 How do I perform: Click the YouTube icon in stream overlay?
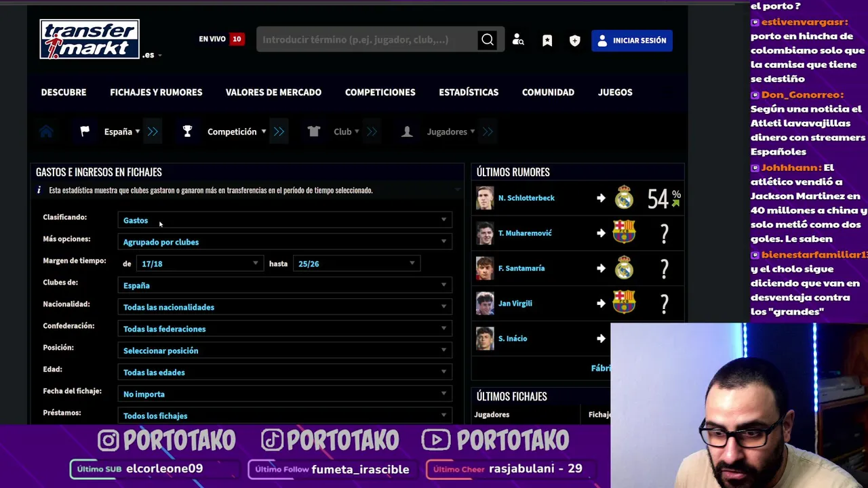(435, 441)
